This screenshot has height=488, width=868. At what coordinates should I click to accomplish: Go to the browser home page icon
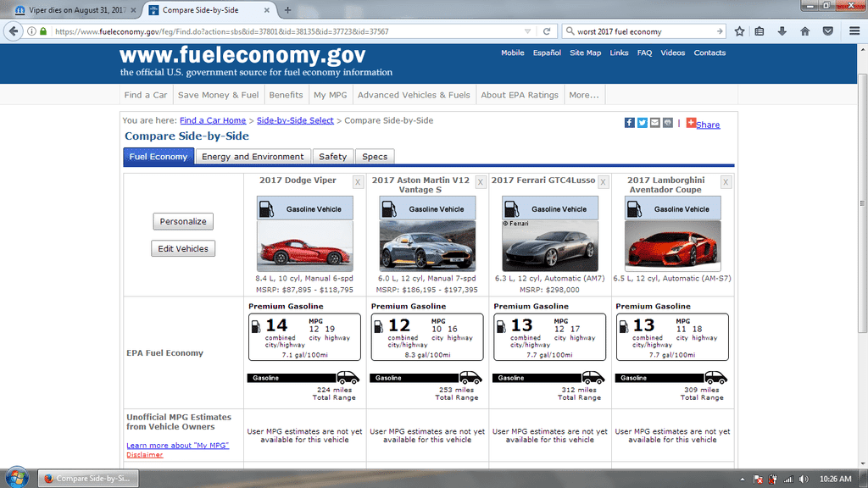(x=804, y=31)
